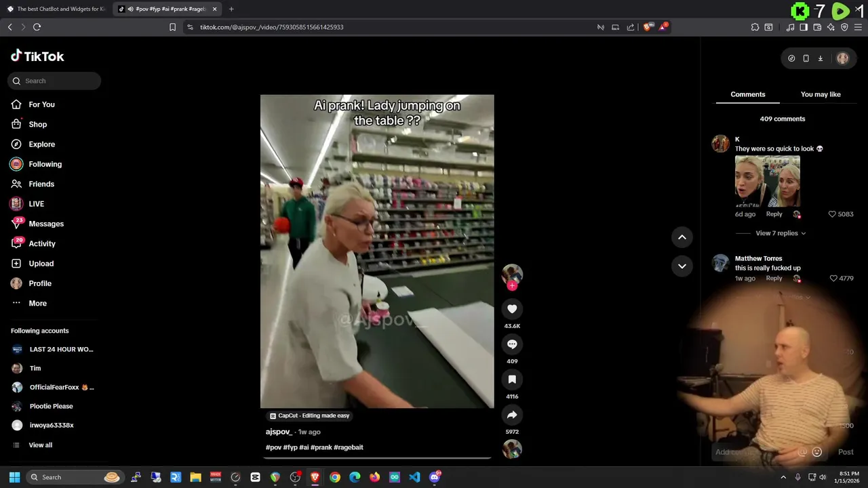The height and width of the screenshot is (488, 868).
Task: Follow creator with the red plus badge
Action: 512,286
